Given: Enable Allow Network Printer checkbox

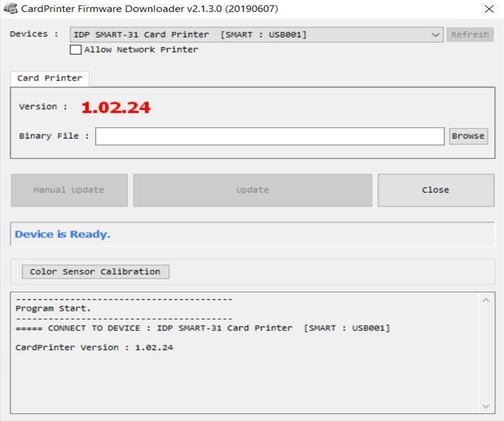Looking at the screenshot, I should (x=75, y=50).
